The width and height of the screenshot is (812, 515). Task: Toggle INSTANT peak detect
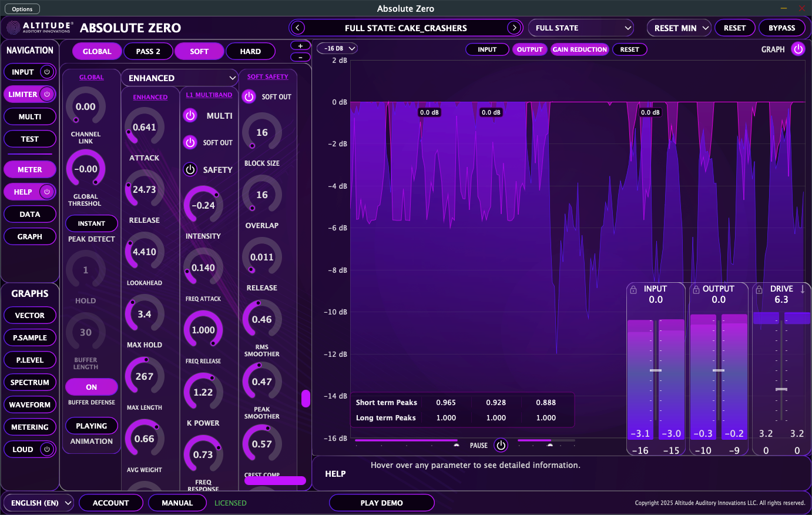point(91,223)
